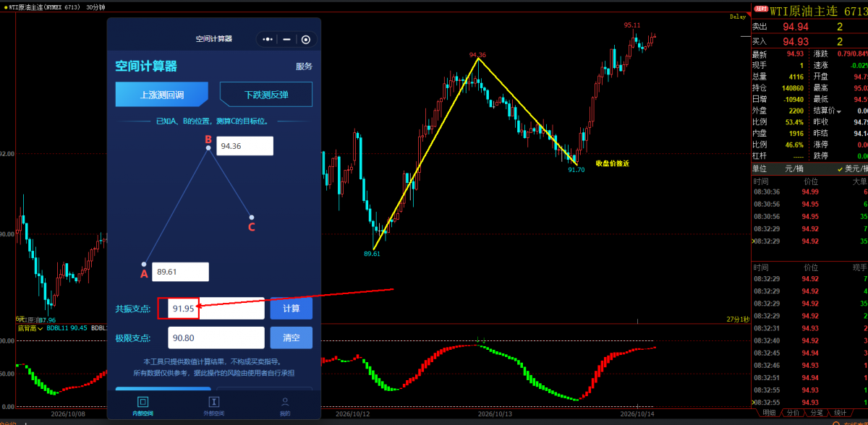Click the 总量 value 4116
The image size is (868, 425).
coord(796,77)
